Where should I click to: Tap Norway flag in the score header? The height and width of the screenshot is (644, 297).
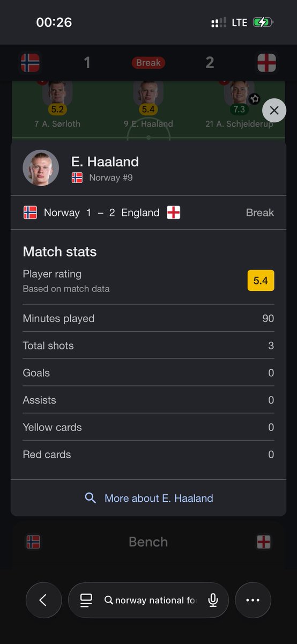pyautogui.click(x=30, y=63)
